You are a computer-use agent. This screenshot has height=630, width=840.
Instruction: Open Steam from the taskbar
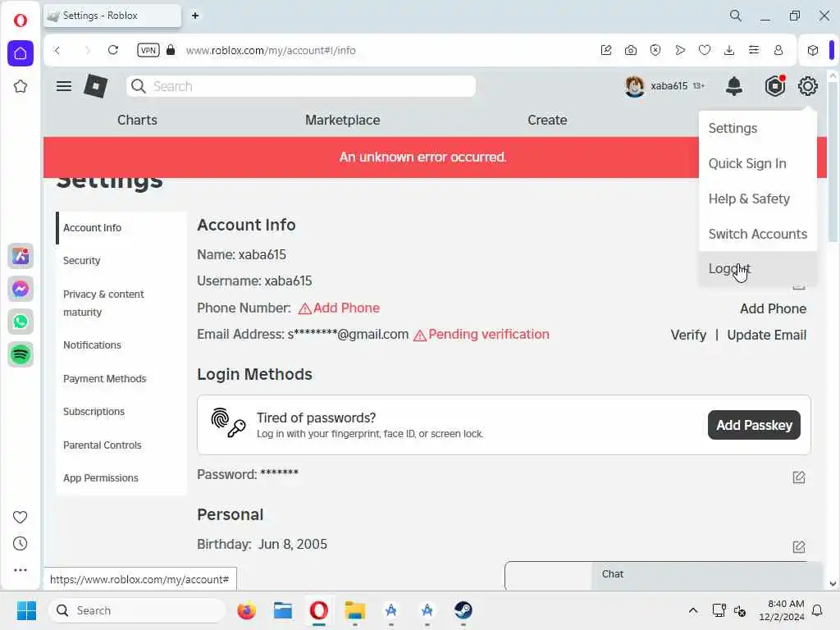(x=463, y=610)
